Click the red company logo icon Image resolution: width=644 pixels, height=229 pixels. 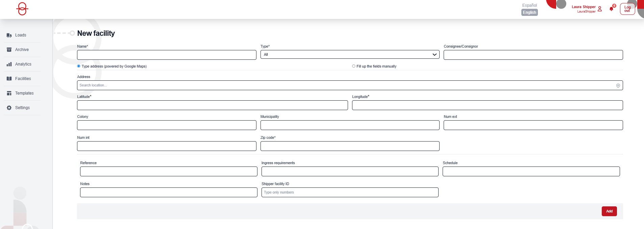22,9
